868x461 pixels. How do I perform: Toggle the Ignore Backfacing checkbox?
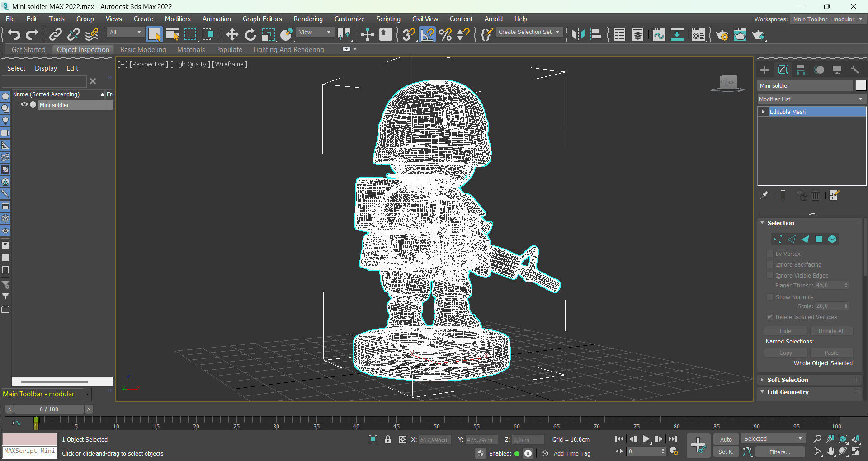[770, 264]
